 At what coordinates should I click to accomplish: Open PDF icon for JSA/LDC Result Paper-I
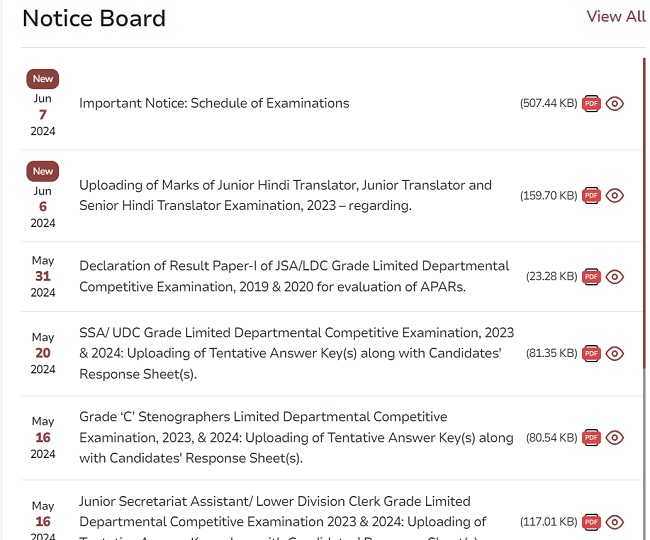click(x=591, y=276)
